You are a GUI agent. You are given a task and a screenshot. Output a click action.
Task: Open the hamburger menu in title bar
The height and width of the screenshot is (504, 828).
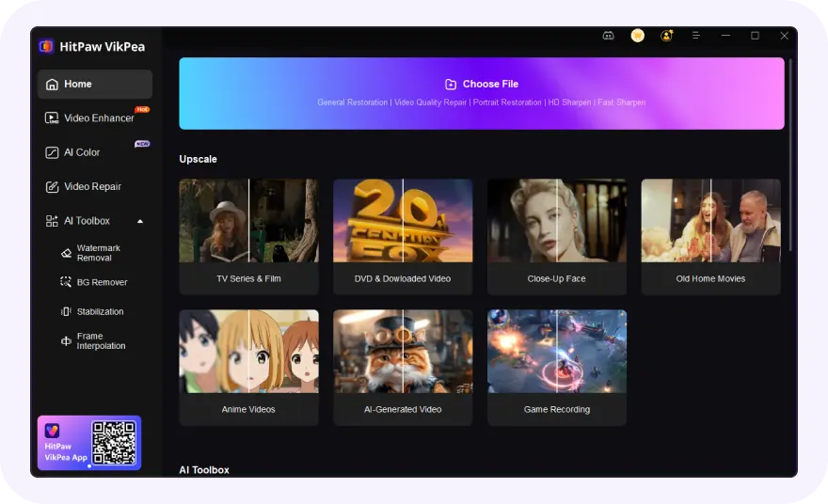coord(696,36)
